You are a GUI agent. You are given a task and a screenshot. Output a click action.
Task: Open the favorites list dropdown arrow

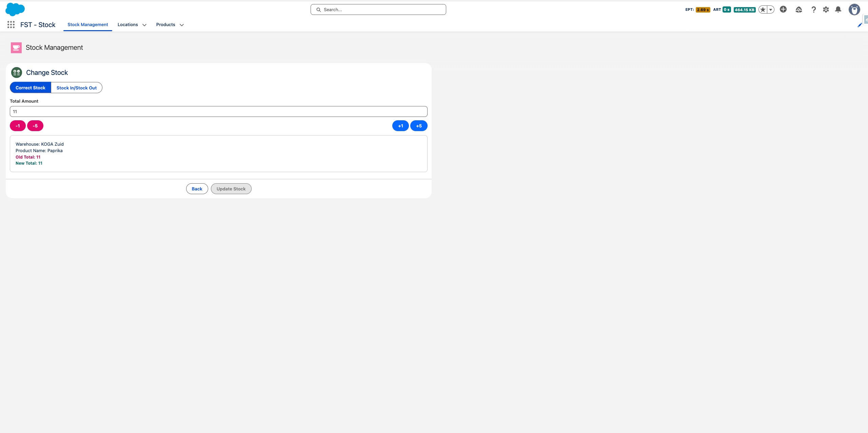coord(771,9)
